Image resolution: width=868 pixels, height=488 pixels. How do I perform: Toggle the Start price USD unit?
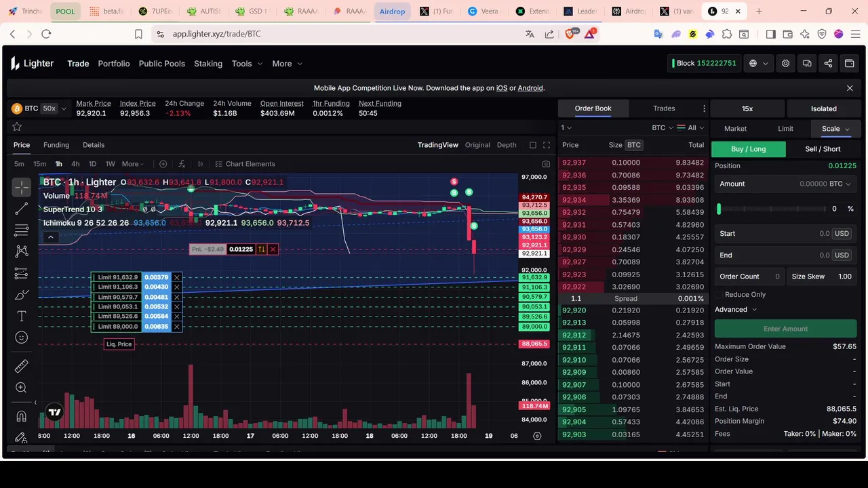click(x=842, y=234)
